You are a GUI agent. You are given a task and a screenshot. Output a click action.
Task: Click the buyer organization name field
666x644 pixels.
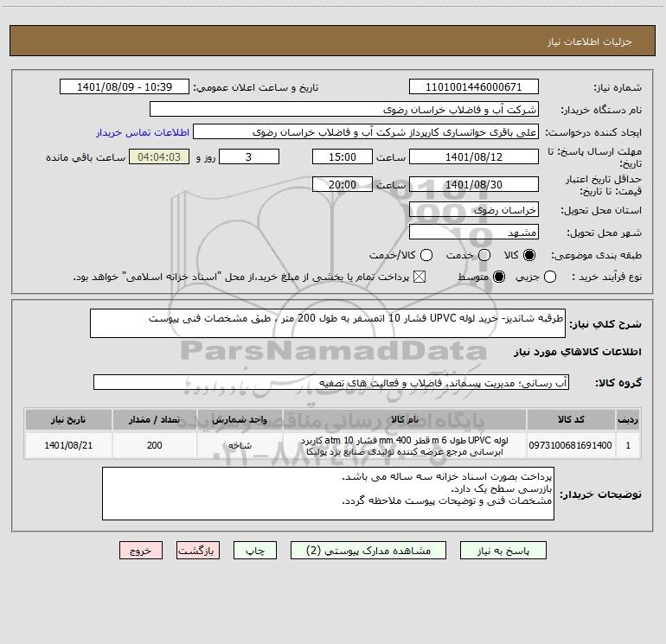pos(344,109)
